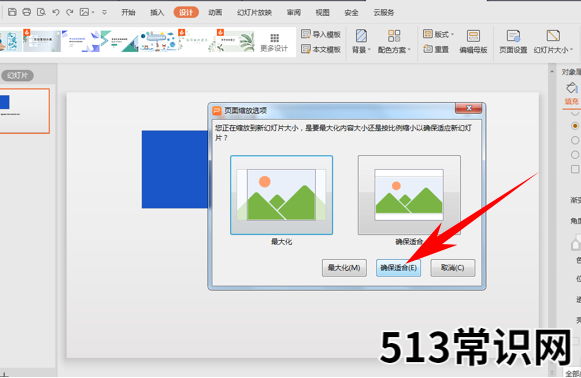Select the slide thumbnail in left panel
The image size is (581, 378).
coord(24,111)
